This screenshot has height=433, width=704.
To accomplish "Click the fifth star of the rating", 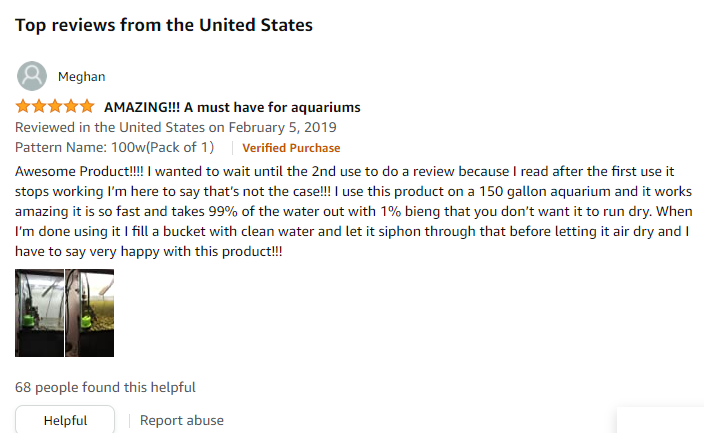I will point(87,107).
